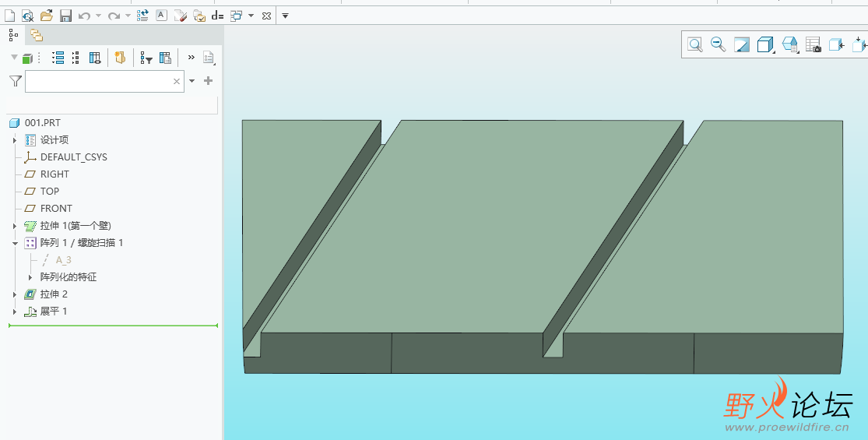This screenshot has width=868, height=440.
Task: Click the Zoom Out magnifier icon
Action: (719, 45)
